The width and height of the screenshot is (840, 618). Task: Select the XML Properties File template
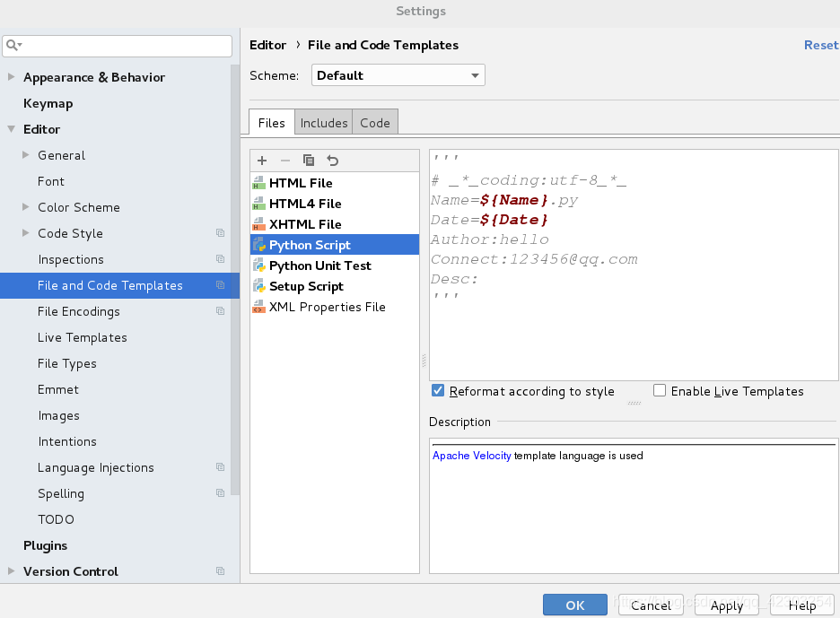335,307
